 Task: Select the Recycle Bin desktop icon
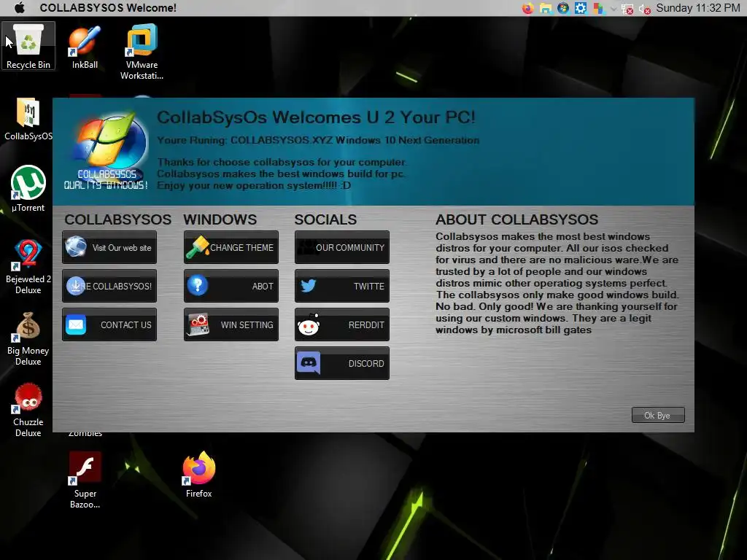(x=28, y=46)
